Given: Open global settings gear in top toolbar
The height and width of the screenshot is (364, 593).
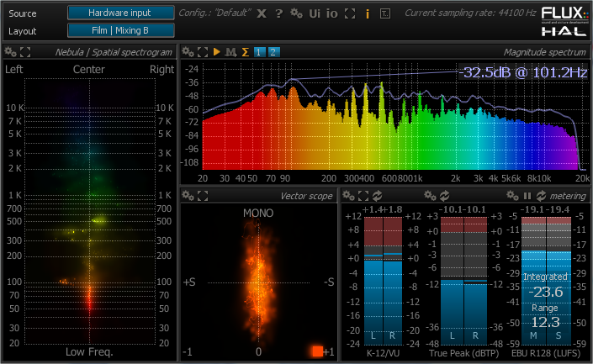Looking at the screenshot, I should 295,13.
